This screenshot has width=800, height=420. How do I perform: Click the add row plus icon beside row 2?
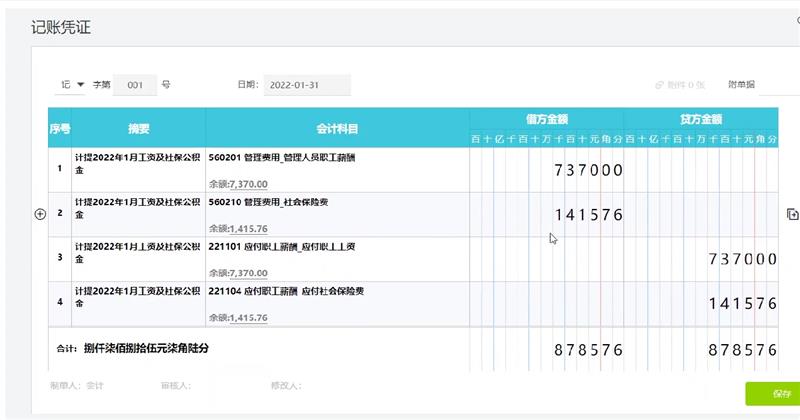tap(41, 214)
